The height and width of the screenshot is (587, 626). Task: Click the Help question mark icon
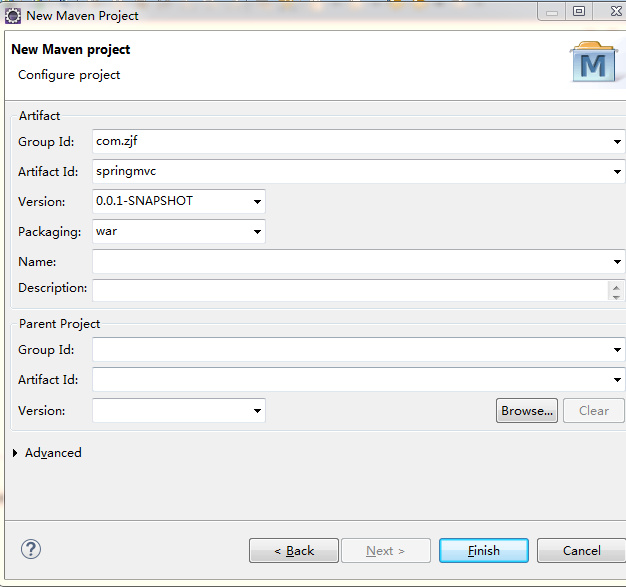tap(31, 549)
